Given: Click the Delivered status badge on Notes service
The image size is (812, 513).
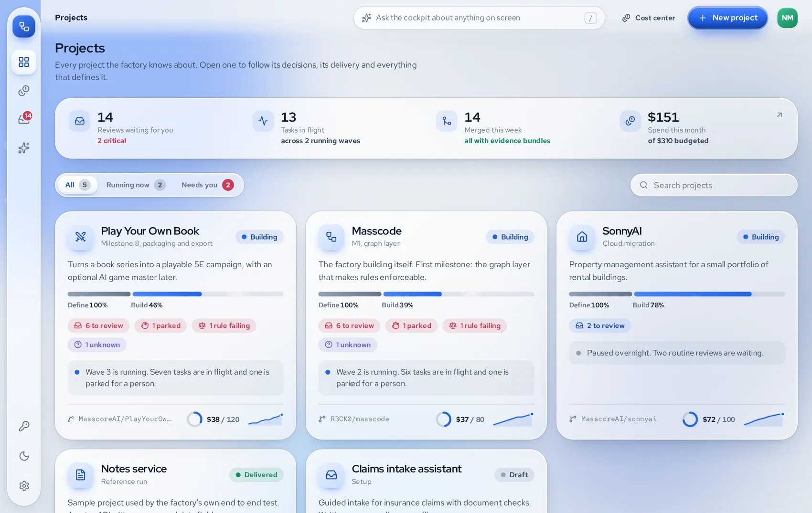Looking at the screenshot, I should [256, 475].
